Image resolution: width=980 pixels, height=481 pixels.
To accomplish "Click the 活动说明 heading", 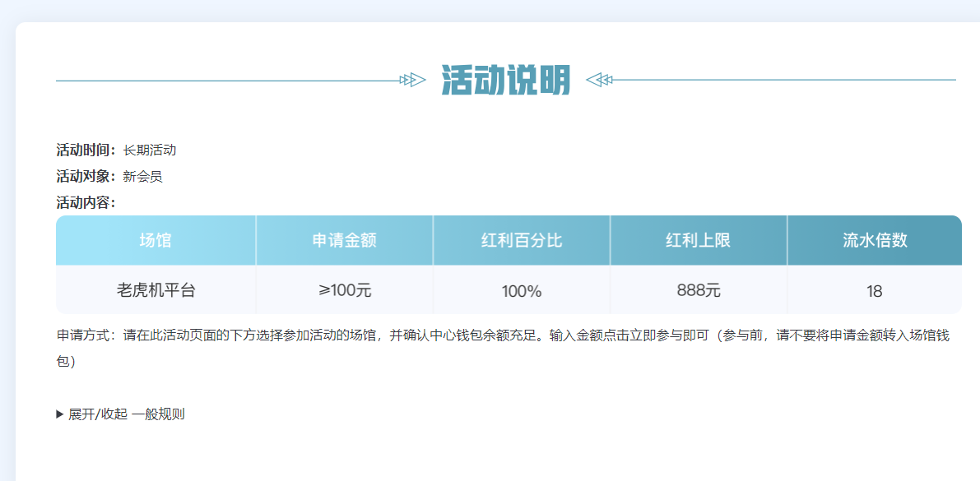I will click(x=505, y=80).
